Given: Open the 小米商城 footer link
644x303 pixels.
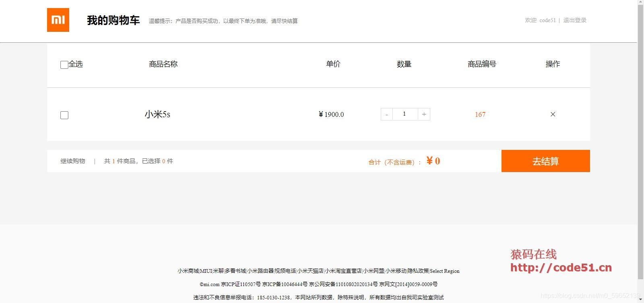Looking at the screenshot, I should click(x=188, y=271).
